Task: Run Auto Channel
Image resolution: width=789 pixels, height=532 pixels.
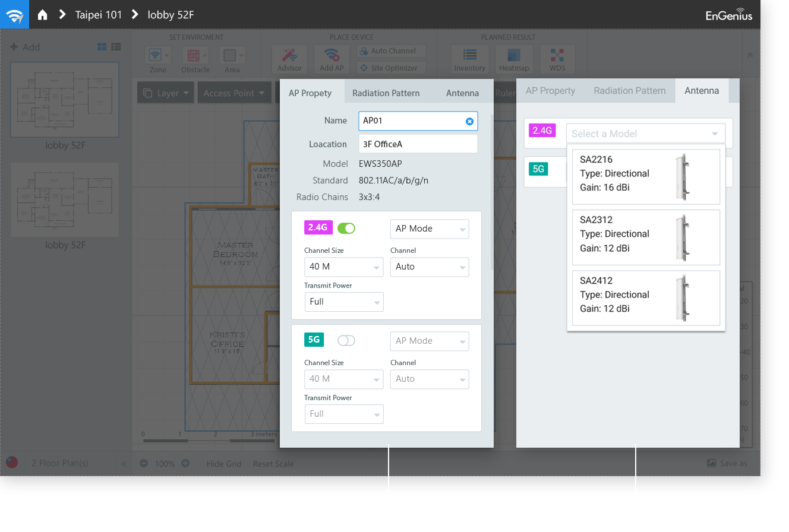Action: [x=392, y=51]
